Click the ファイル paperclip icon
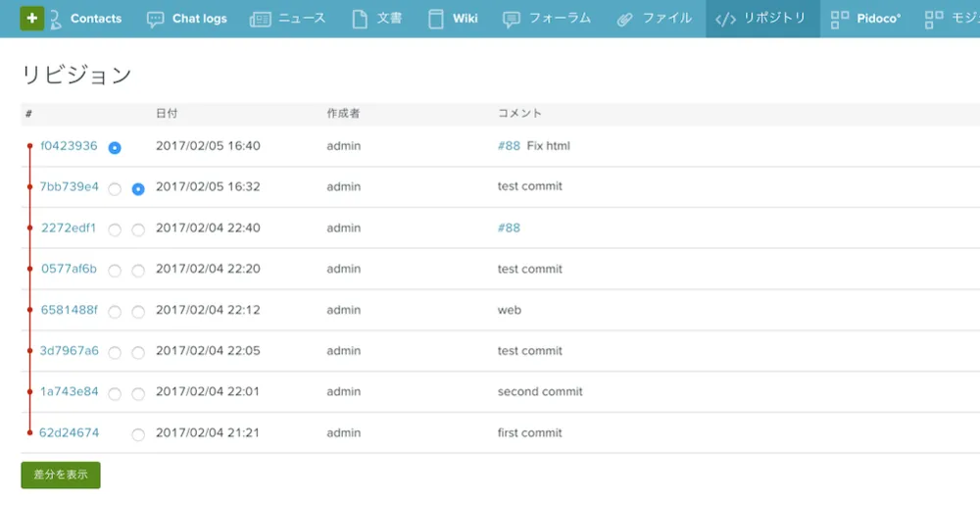This screenshot has width=980, height=505. (624, 19)
